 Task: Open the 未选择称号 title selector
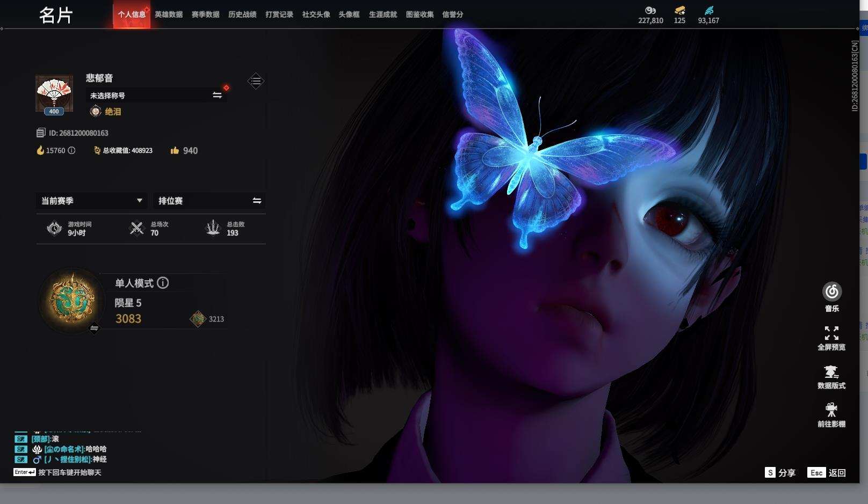156,95
